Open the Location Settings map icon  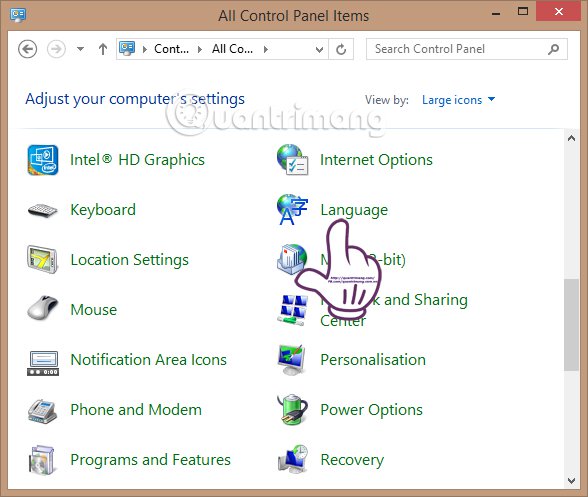[42, 260]
